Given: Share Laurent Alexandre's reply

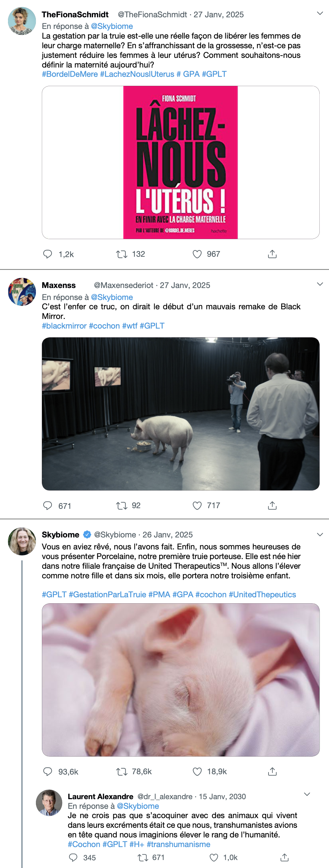Looking at the screenshot, I should pyautogui.click(x=284, y=857).
